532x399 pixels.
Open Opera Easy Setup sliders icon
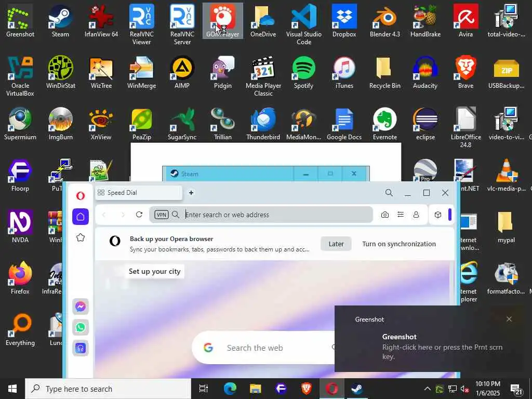click(x=401, y=215)
